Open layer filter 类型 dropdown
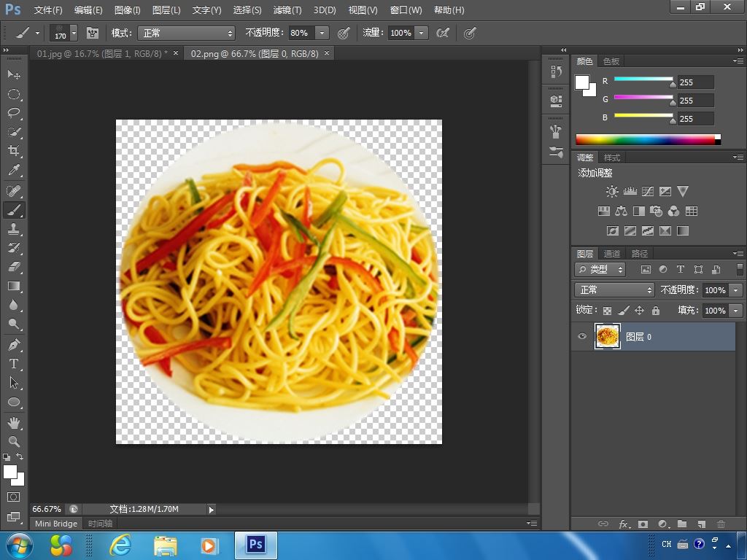The height and width of the screenshot is (560, 747). [x=600, y=270]
